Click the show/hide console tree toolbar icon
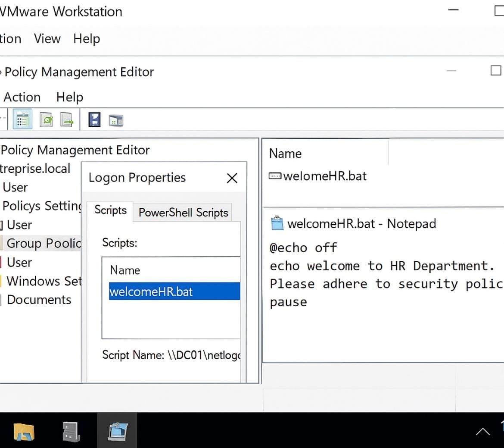Viewport: 504px width, 448px height. point(22,120)
